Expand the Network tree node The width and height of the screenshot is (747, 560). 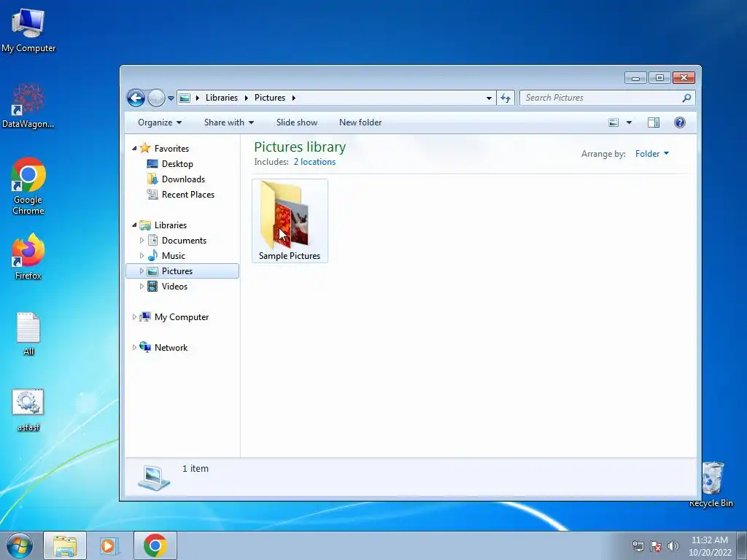(x=134, y=348)
